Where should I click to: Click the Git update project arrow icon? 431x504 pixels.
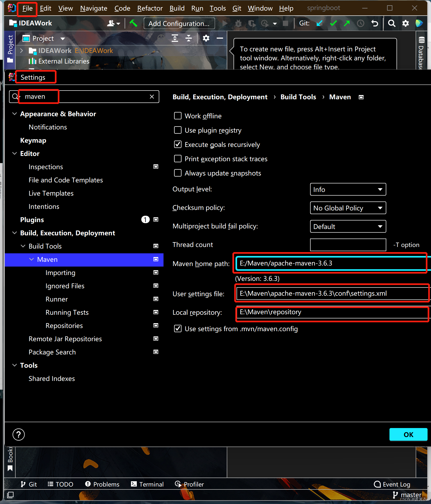[320, 23]
